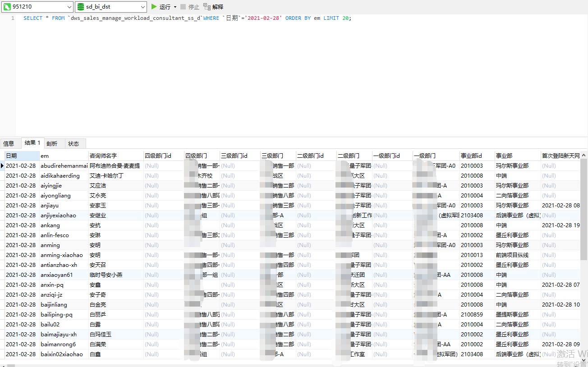This screenshot has width=588, height=367.
Task: Select the name cell 安子奇
Action: coord(116,295)
